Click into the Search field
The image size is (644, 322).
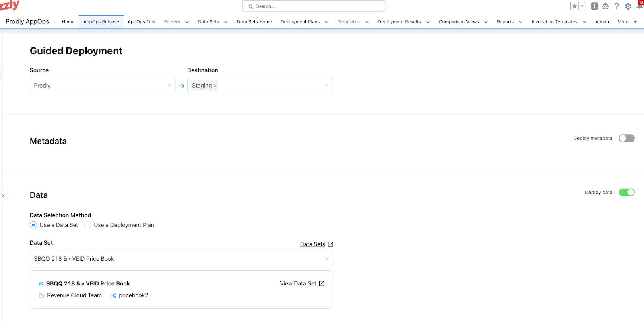pyautogui.click(x=314, y=6)
